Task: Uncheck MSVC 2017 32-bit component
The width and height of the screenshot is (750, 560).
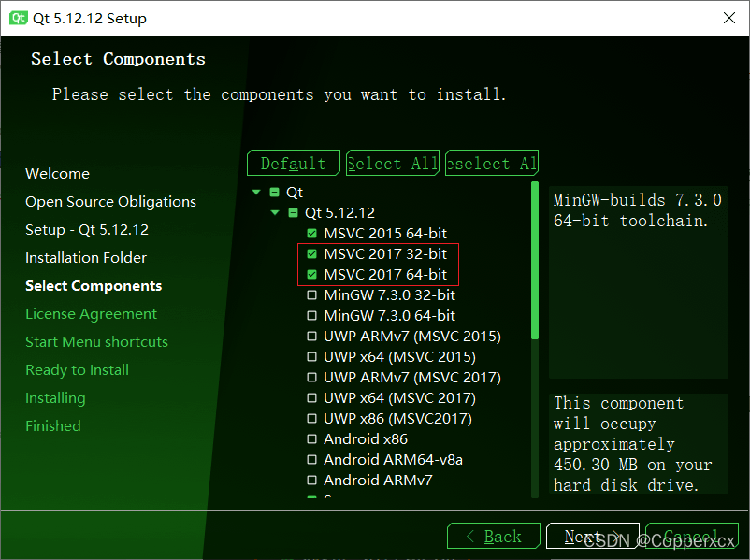Action: coord(311,254)
